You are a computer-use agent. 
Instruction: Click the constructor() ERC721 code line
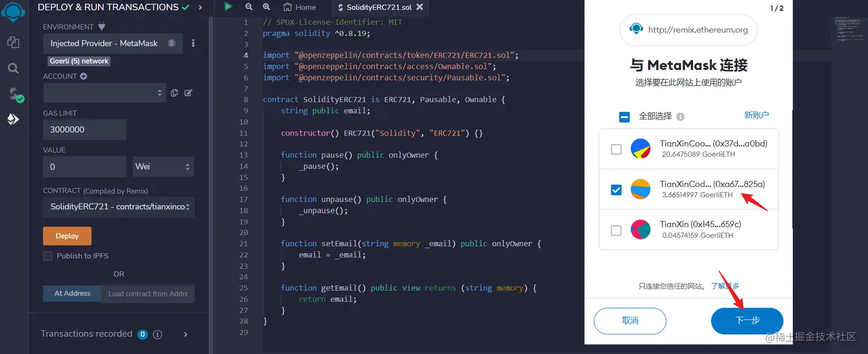(x=382, y=133)
